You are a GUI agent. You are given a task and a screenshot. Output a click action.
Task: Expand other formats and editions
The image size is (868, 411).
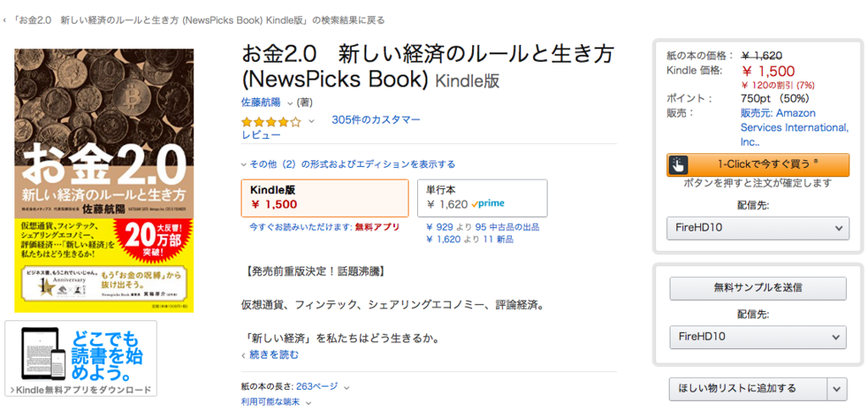[348, 164]
